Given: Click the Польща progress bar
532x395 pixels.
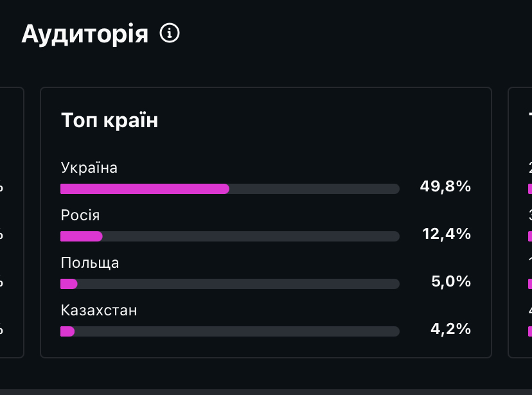Looking at the screenshot, I should click(229, 284).
